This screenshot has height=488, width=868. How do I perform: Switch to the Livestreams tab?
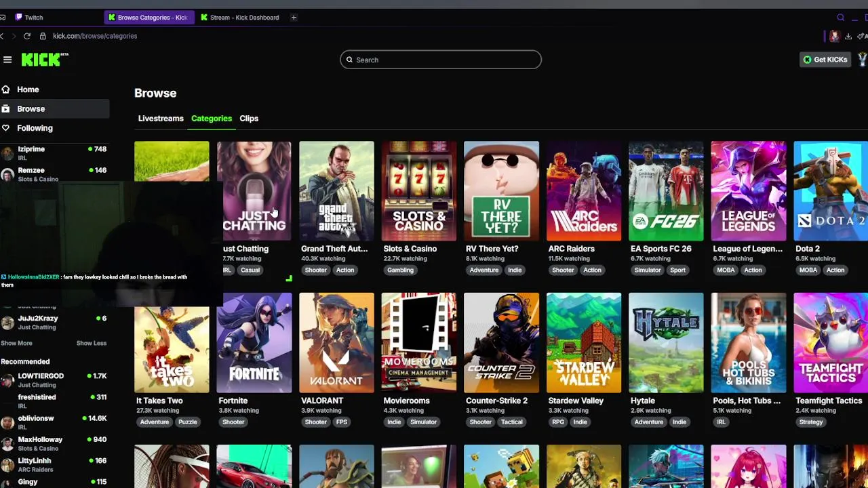[x=161, y=119]
